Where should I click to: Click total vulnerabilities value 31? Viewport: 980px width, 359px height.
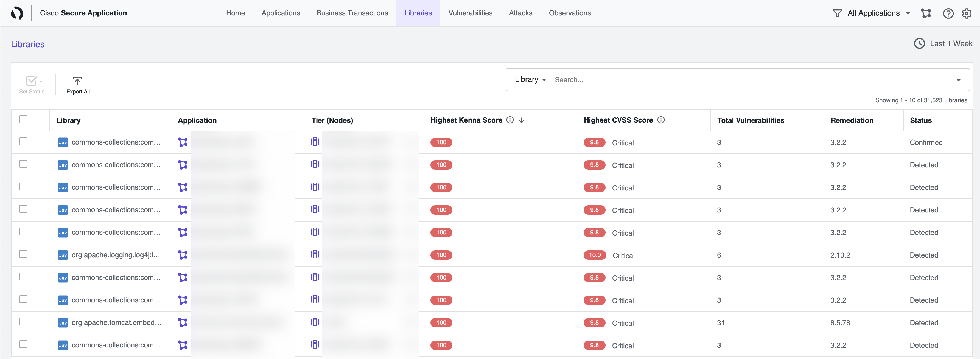point(721,323)
